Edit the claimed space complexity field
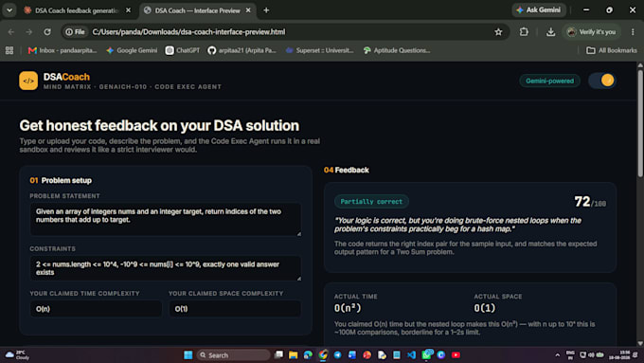 (x=235, y=309)
